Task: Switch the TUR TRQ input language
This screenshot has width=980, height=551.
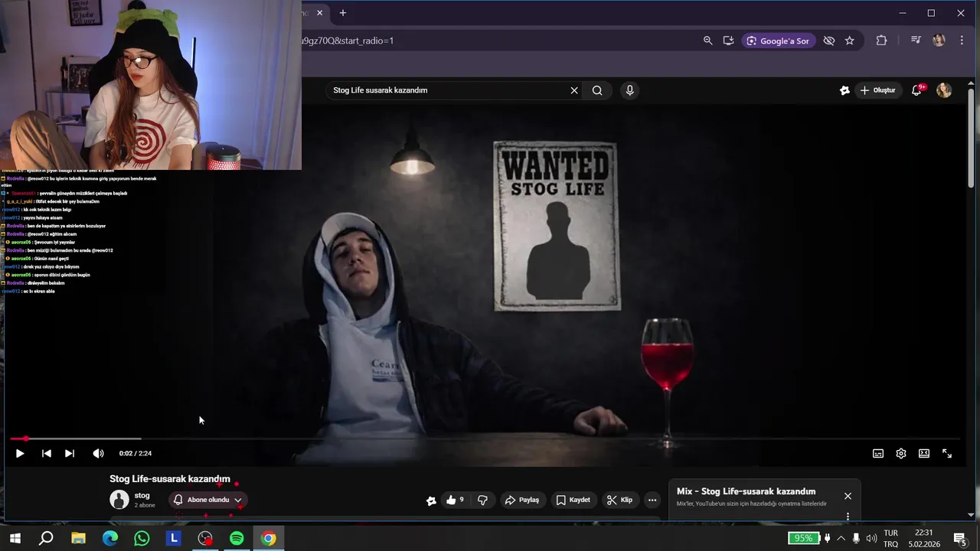Action: pyautogui.click(x=891, y=538)
